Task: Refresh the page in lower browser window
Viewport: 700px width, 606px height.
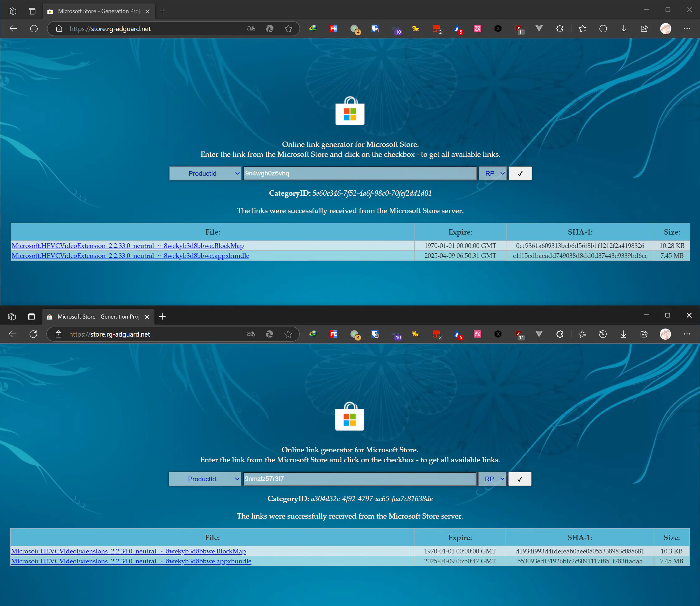Action: pyautogui.click(x=33, y=334)
